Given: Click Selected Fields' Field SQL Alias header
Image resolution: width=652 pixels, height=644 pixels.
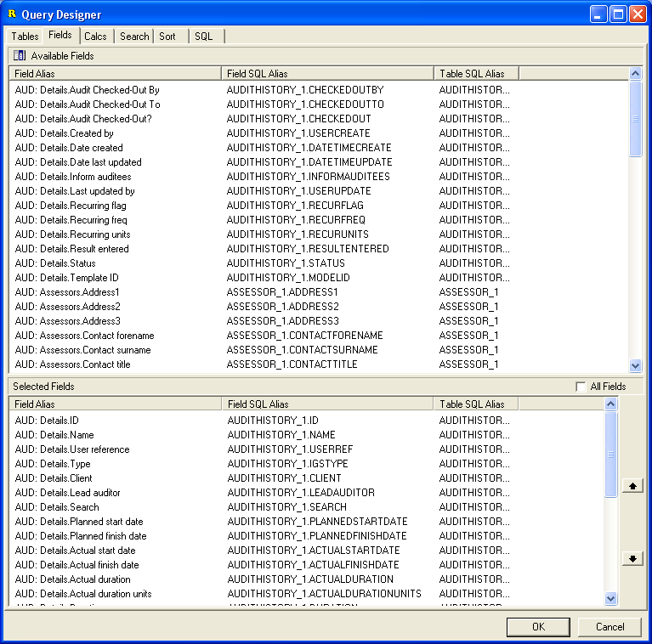Looking at the screenshot, I should point(327,404).
